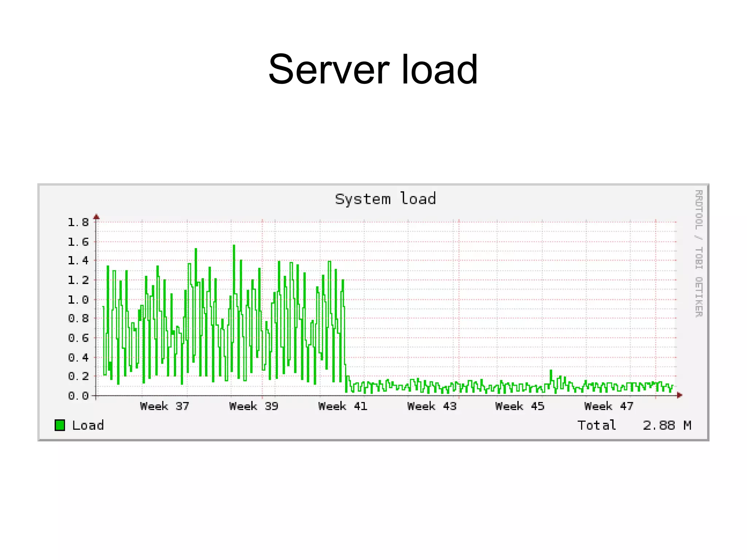The image size is (747, 560).
Task: Click the 1.8 y-axis label
Action: (78, 222)
